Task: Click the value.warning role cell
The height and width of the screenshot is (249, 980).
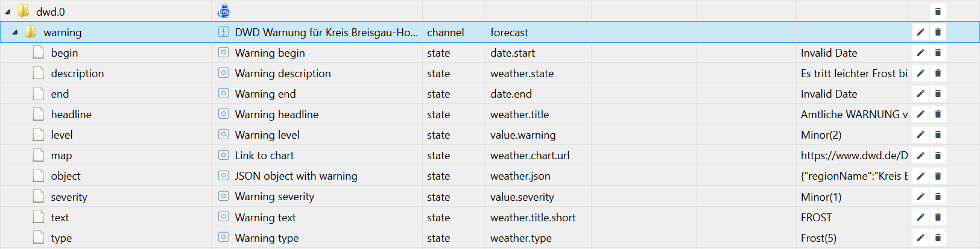Action: (523, 135)
